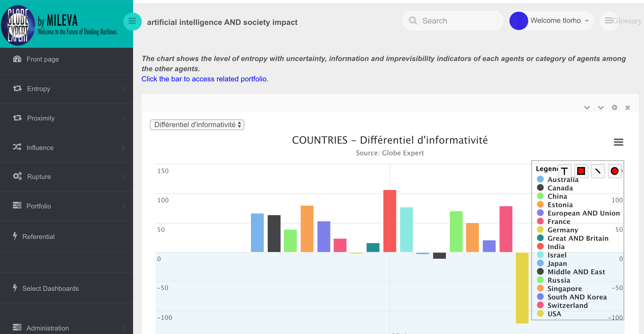Select the red circle annotation tool
Image resolution: width=644 pixels, height=334 pixels.
click(x=615, y=171)
